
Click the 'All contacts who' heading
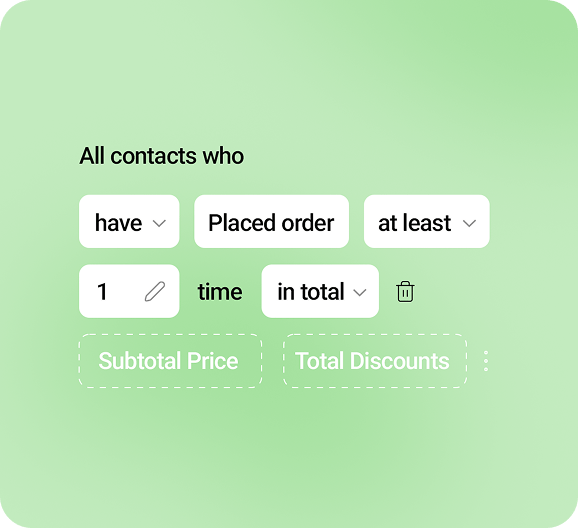click(x=161, y=156)
